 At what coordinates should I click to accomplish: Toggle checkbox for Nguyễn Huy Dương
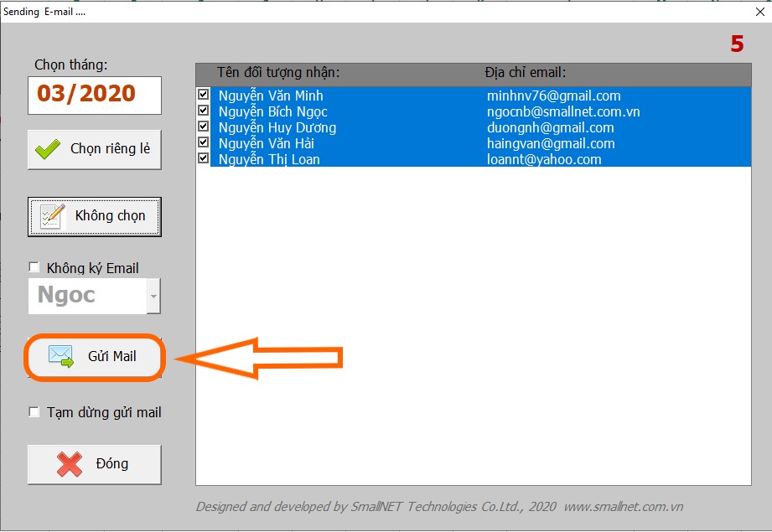(x=203, y=127)
